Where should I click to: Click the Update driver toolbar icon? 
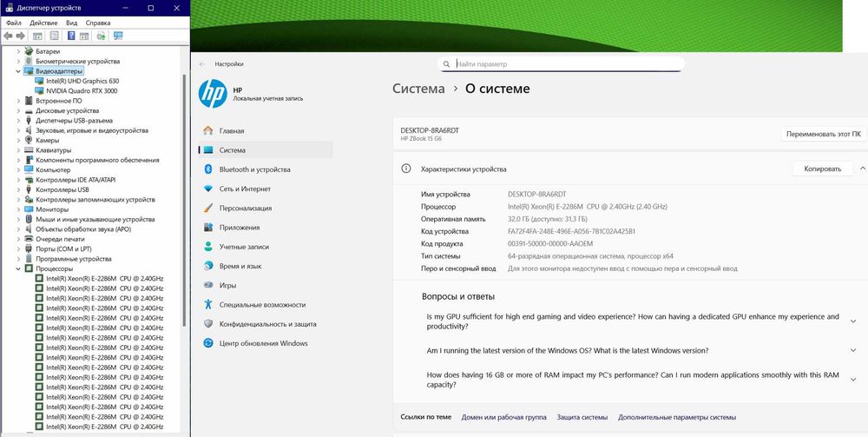pos(102,36)
